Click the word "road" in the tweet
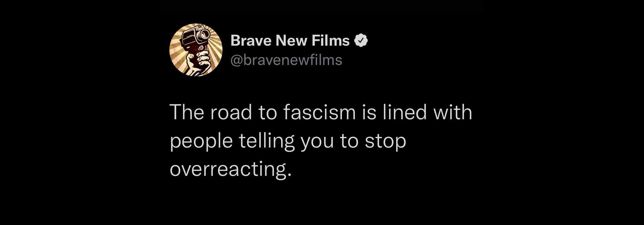Image resolution: width=644 pixels, height=225 pixels. click(231, 112)
